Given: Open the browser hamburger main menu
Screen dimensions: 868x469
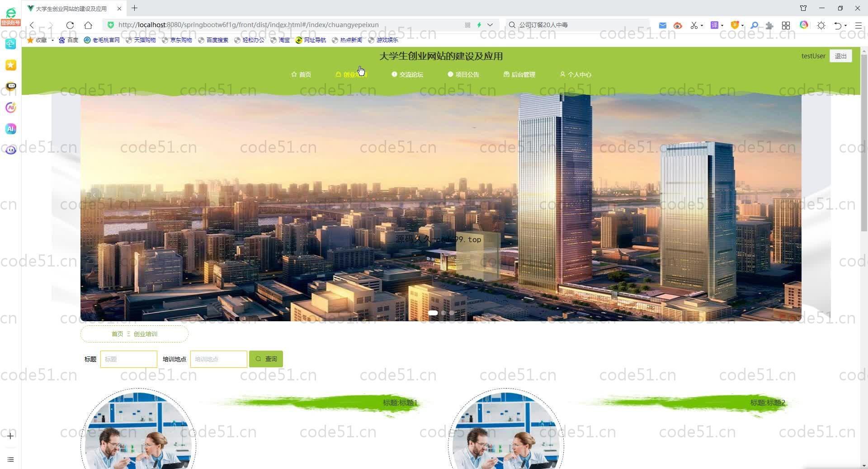Looking at the screenshot, I should (x=859, y=25).
